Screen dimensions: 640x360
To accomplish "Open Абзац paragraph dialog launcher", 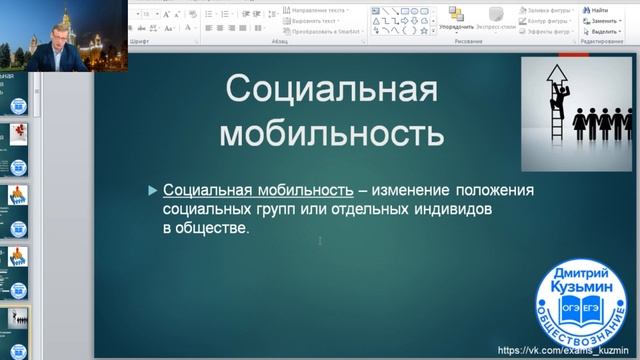I will (363, 42).
